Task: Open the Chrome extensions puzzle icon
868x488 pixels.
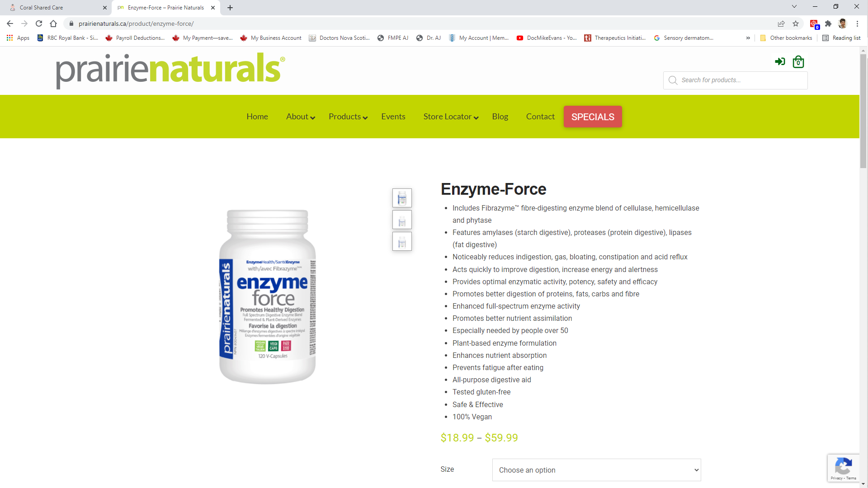Action: (828, 23)
